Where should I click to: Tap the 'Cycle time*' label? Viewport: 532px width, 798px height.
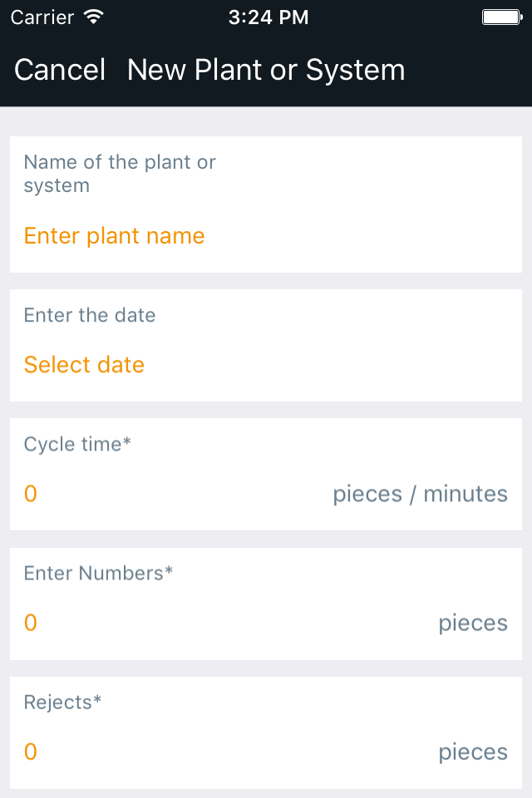pyautogui.click(x=77, y=444)
